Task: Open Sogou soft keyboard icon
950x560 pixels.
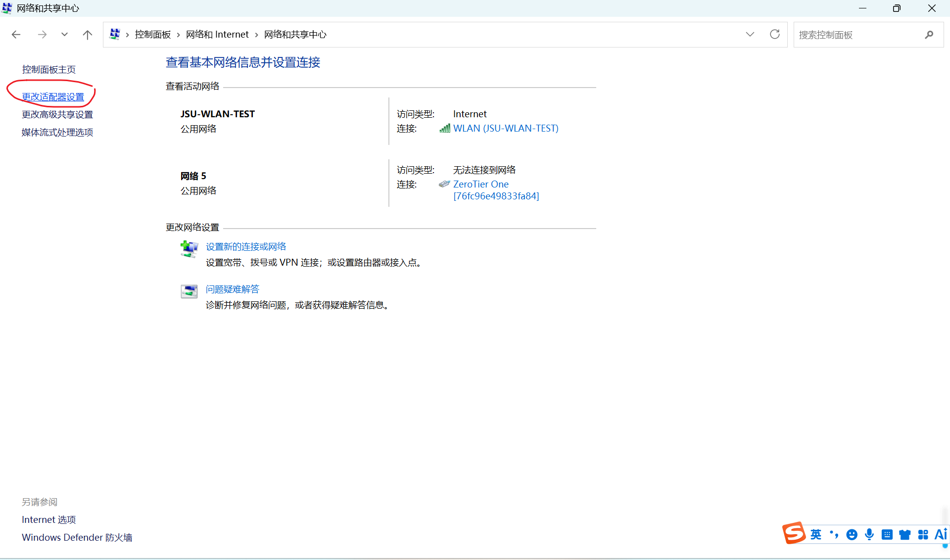Action: (887, 534)
